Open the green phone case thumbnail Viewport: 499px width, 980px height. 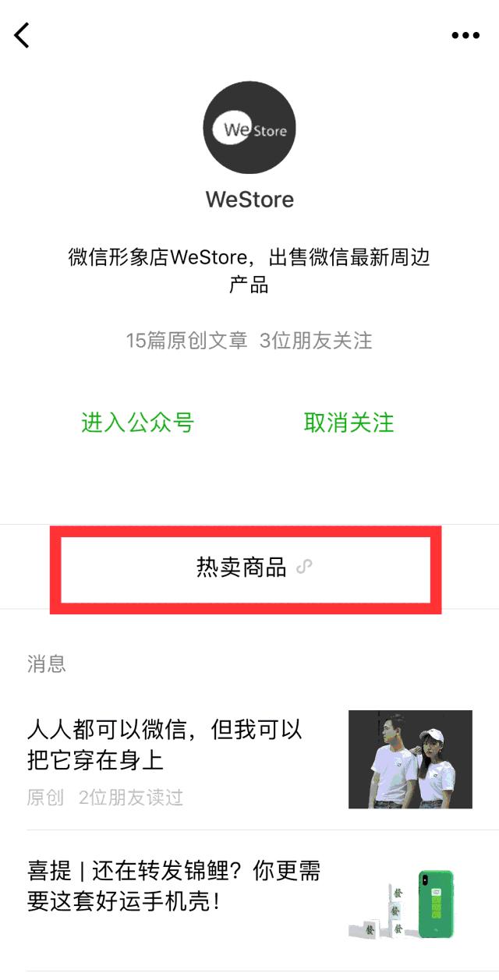coord(436,904)
